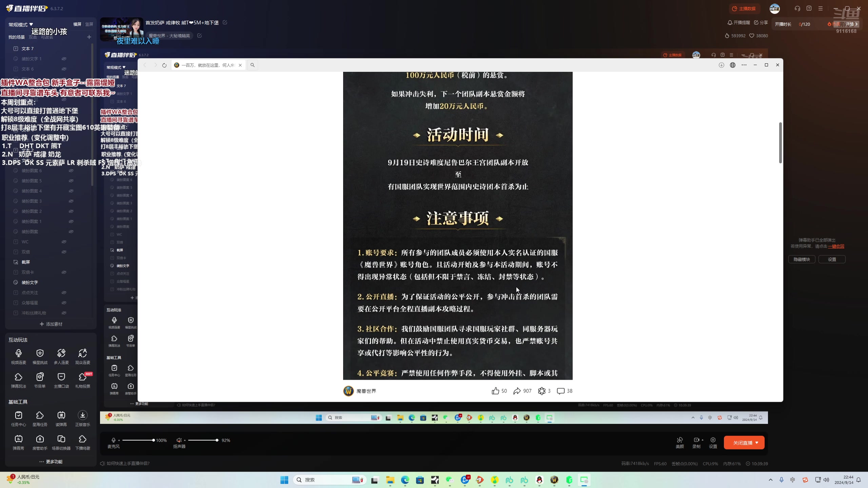Open 弹幕玩法 danmaku games

pyautogui.click(x=18, y=380)
